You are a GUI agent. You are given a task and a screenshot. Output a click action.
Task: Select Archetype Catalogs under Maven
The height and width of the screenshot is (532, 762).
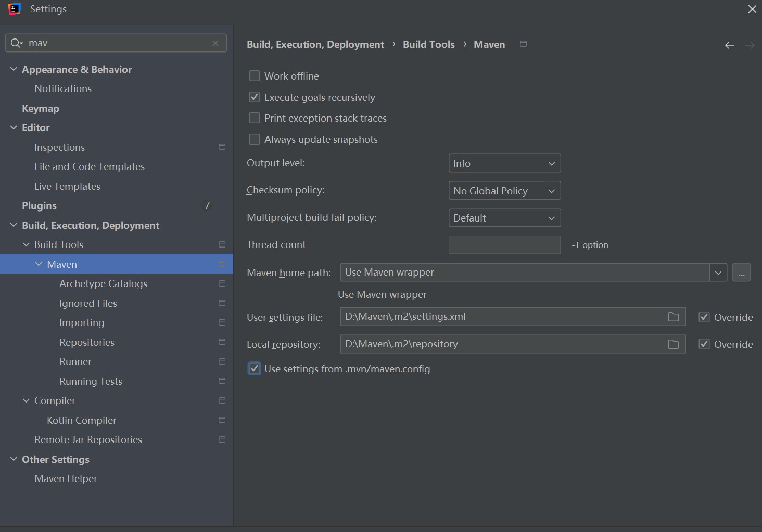click(103, 283)
